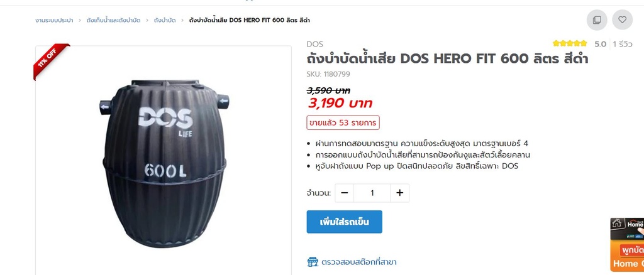This screenshot has height=275, width=644.
Task: Click the compare product copy icon
Action: pyautogui.click(x=596, y=19)
